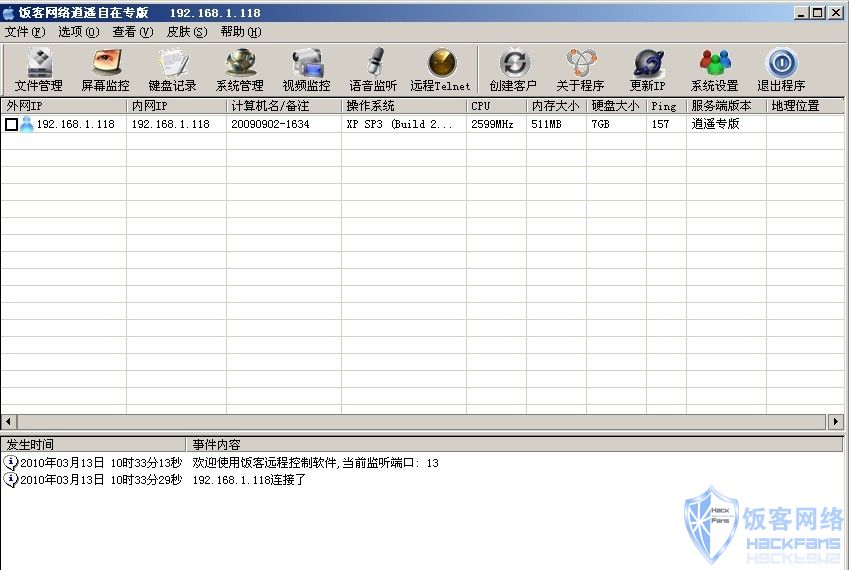Open 关于程序 about dialog

pos(580,70)
